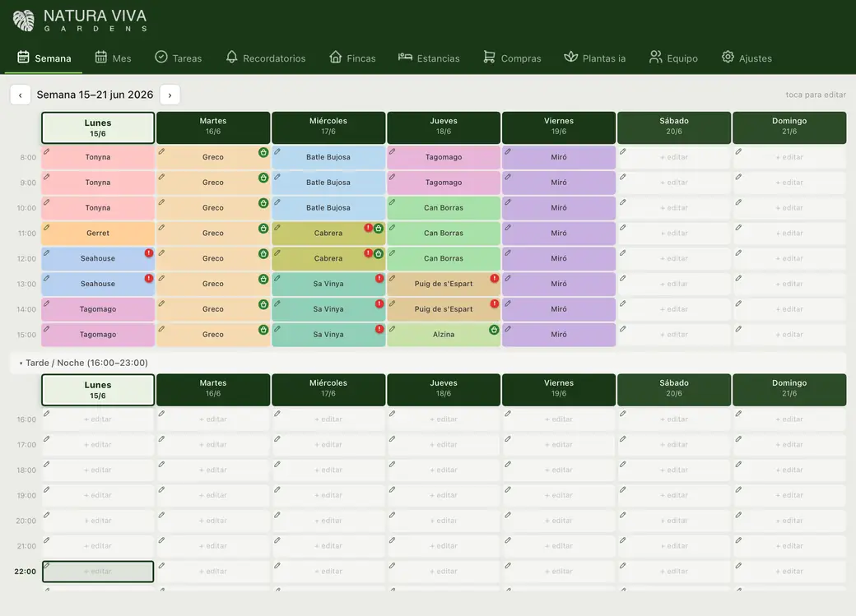
Task: Click the '8:00' time label
Action: (x=28, y=157)
